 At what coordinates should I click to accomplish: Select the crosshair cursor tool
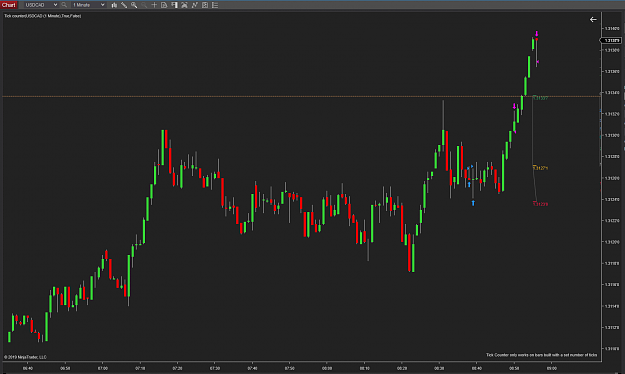pyautogui.click(x=154, y=5)
